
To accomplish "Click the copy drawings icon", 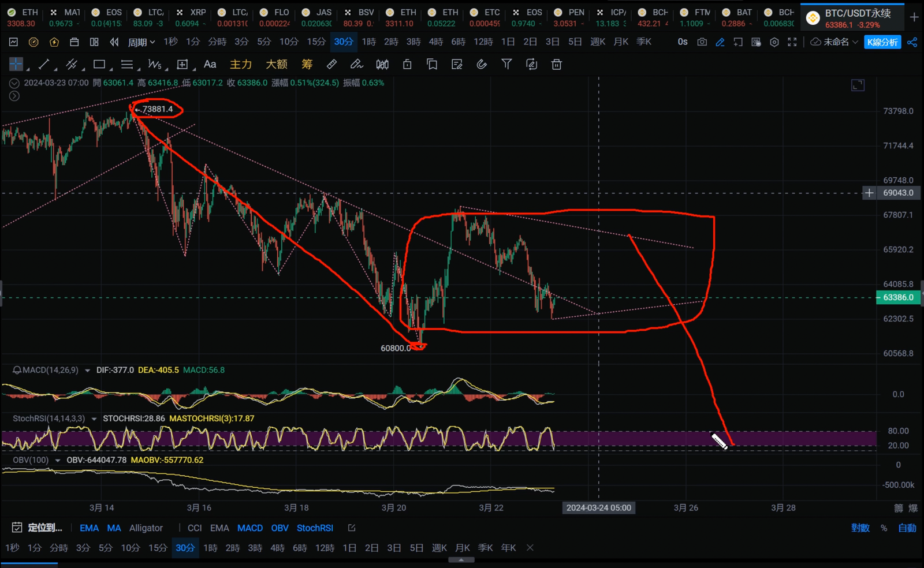I will pos(432,64).
